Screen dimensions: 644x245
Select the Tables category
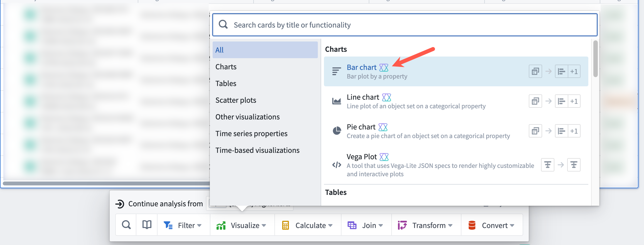(x=265, y=83)
